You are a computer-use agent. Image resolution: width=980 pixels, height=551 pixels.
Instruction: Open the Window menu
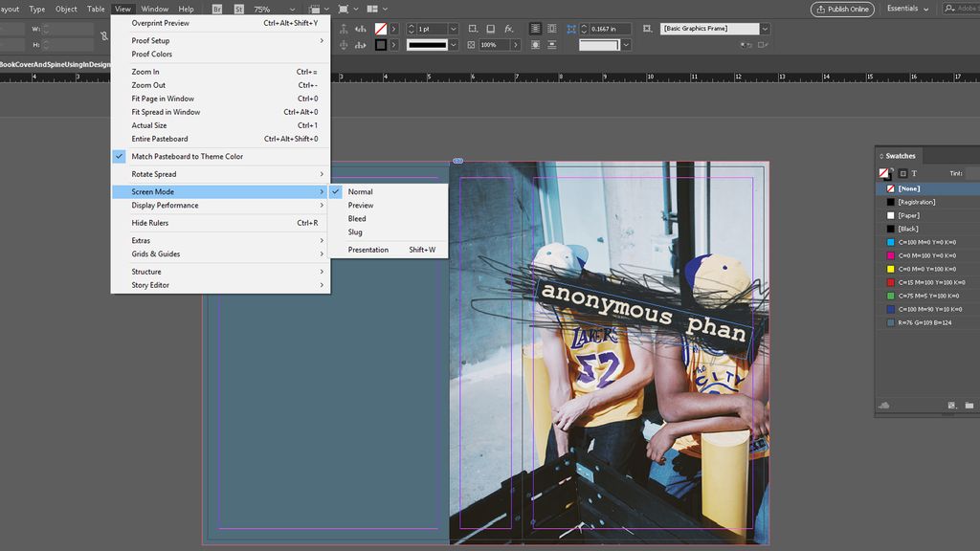click(x=154, y=9)
